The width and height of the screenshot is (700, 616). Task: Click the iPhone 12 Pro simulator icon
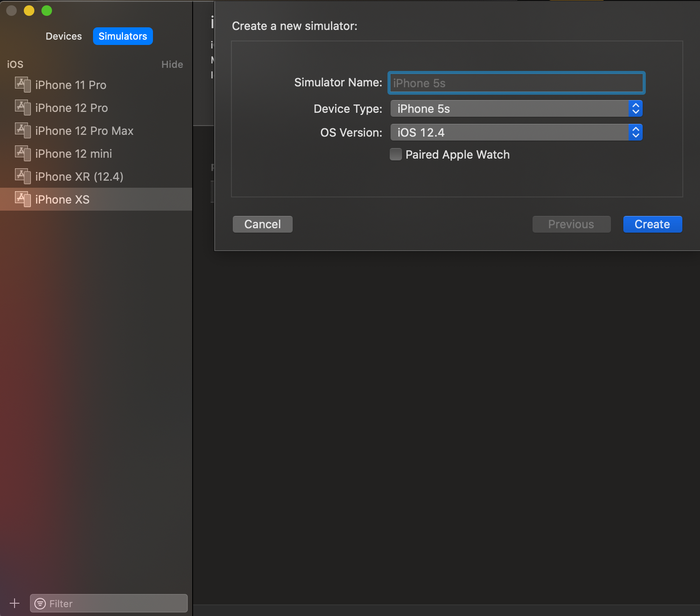(22, 108)
